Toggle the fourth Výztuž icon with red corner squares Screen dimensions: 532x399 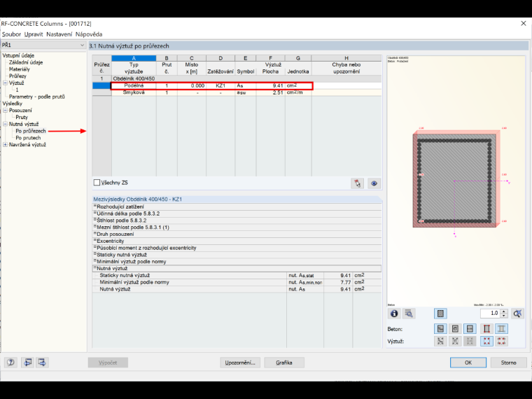click(x=486, y=341)
